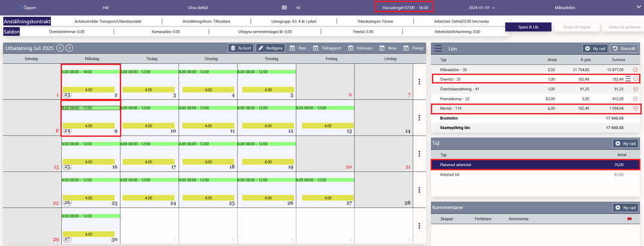Image resolution: width=644 pixels, height=246 pixels.
Task: Add a new Pass entry
Action: 298,48
